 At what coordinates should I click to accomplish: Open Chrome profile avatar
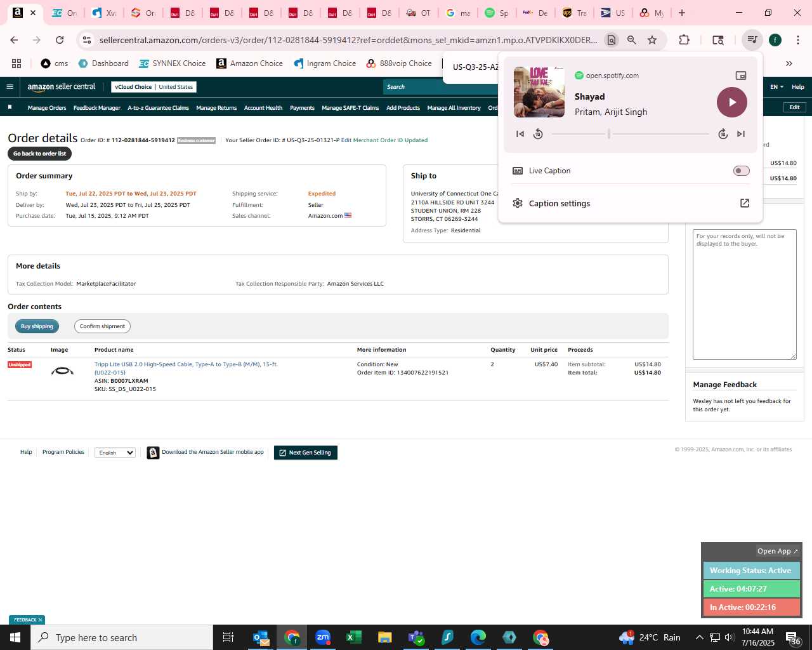775,40
